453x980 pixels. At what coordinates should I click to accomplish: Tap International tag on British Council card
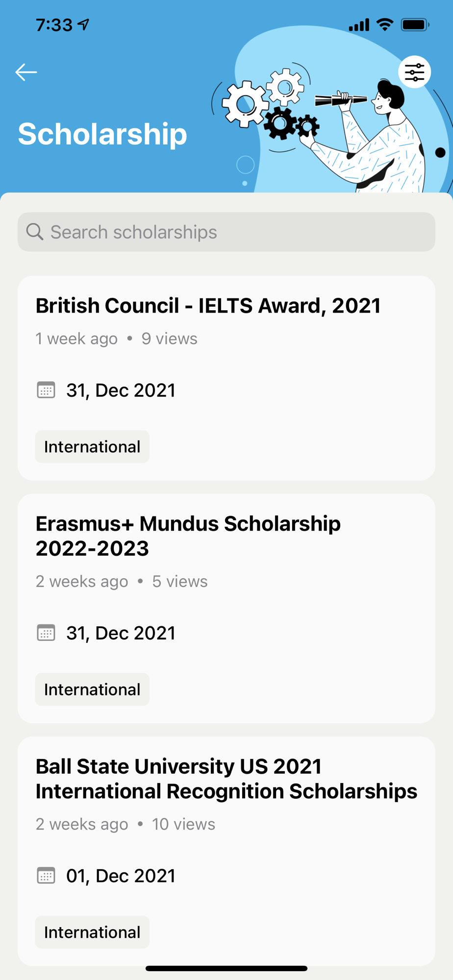tap(92, 446)
